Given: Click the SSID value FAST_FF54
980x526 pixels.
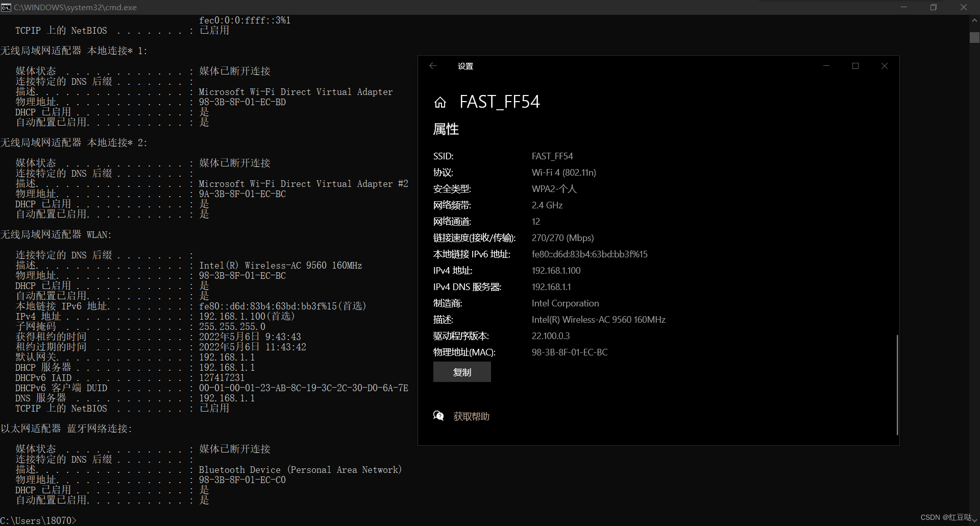Looking at the screenshot, I should coord(552,156).
